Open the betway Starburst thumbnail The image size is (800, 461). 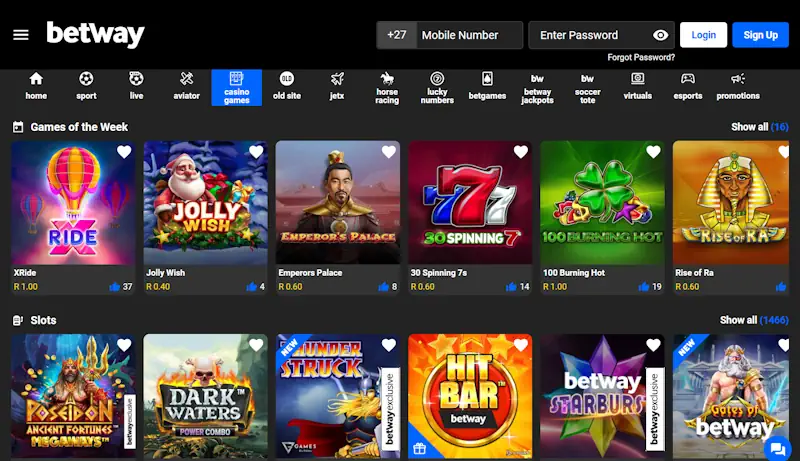[x=603, y=396]
